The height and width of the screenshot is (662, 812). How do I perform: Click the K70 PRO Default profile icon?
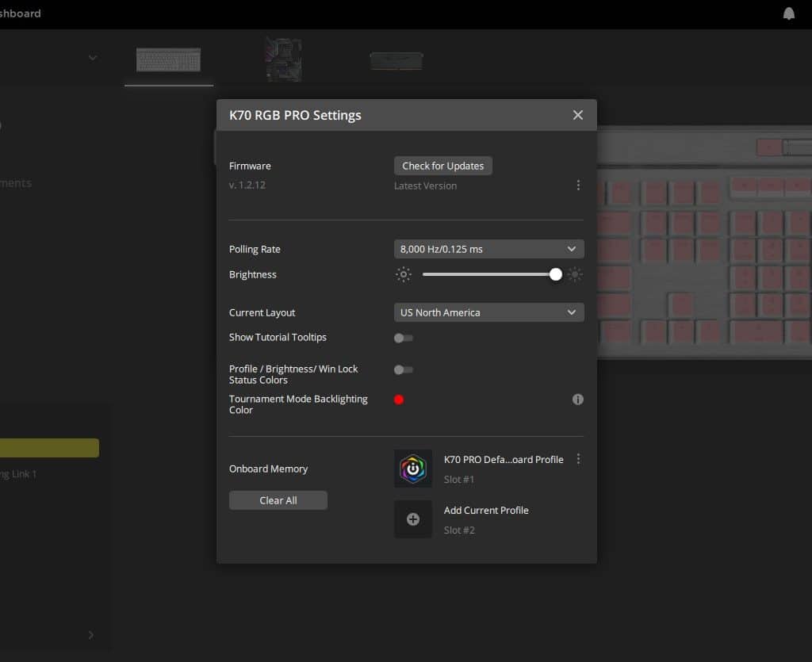click(x=413, y=469)
